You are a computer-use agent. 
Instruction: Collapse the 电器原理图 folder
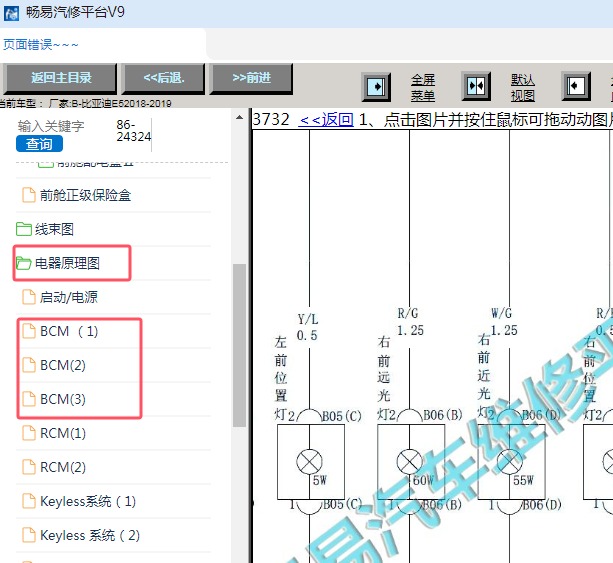tap(67, 263)
